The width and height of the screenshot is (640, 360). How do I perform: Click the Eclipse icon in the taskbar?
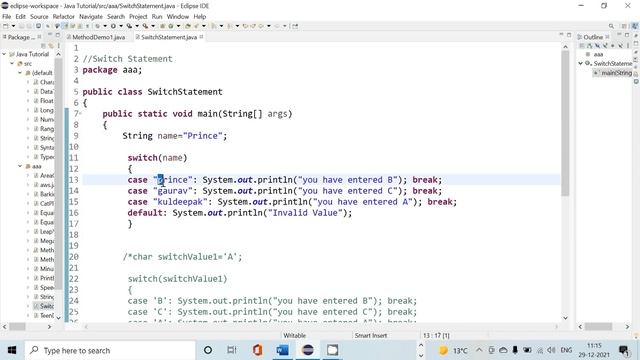pyautogui.click(x=308, y=350)
